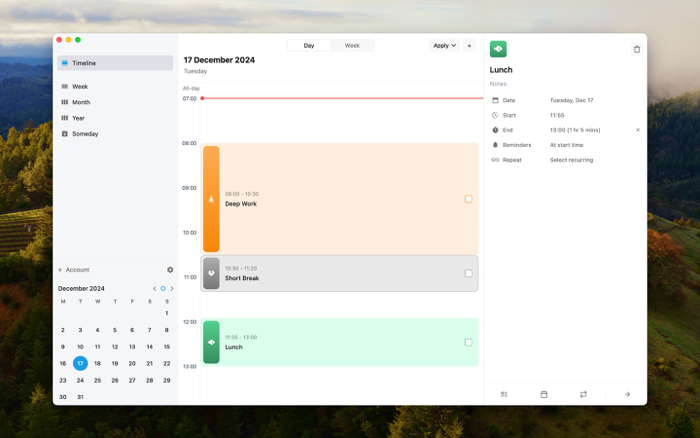This screenshot has width=700, height=438.
Task: Change the start time 11:55
Action: point(557,115)
